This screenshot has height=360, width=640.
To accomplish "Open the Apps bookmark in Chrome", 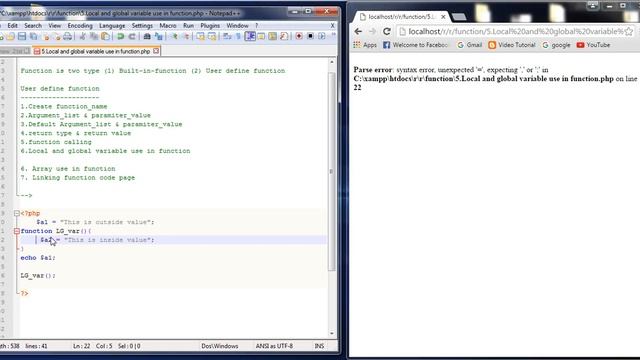I will coord(365,45).
